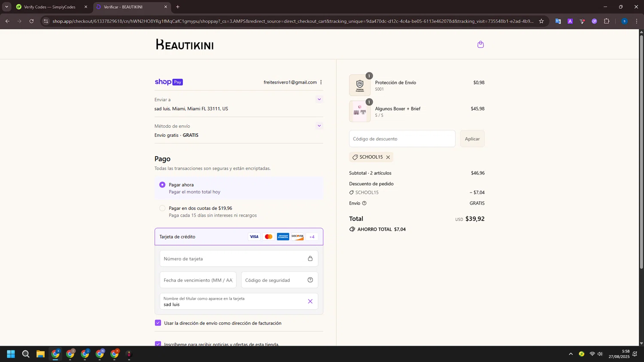Screen dimensions: 644x362
Task: Click the security code help icon
Action: [x=310, y=280]
